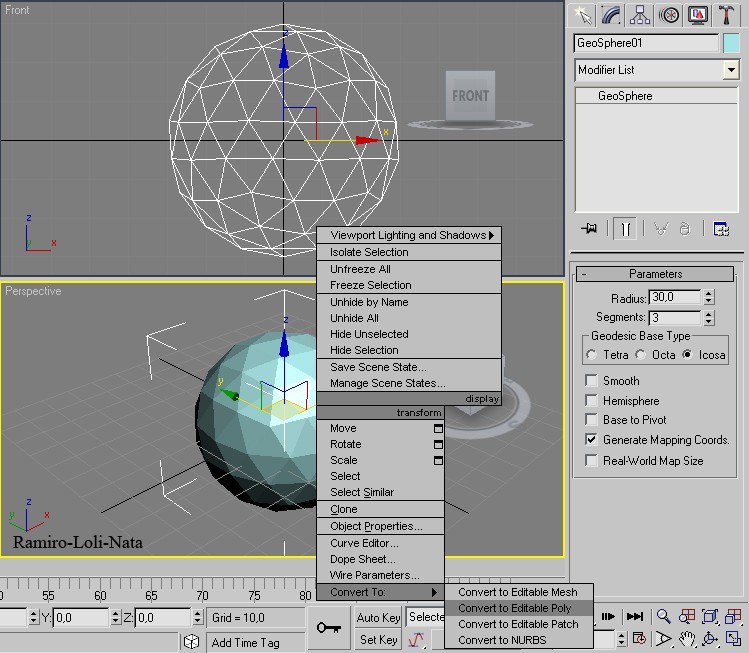Click the Pin Stack icon
The height and width of the screenshot is (653, 749).
click(589, 228)
